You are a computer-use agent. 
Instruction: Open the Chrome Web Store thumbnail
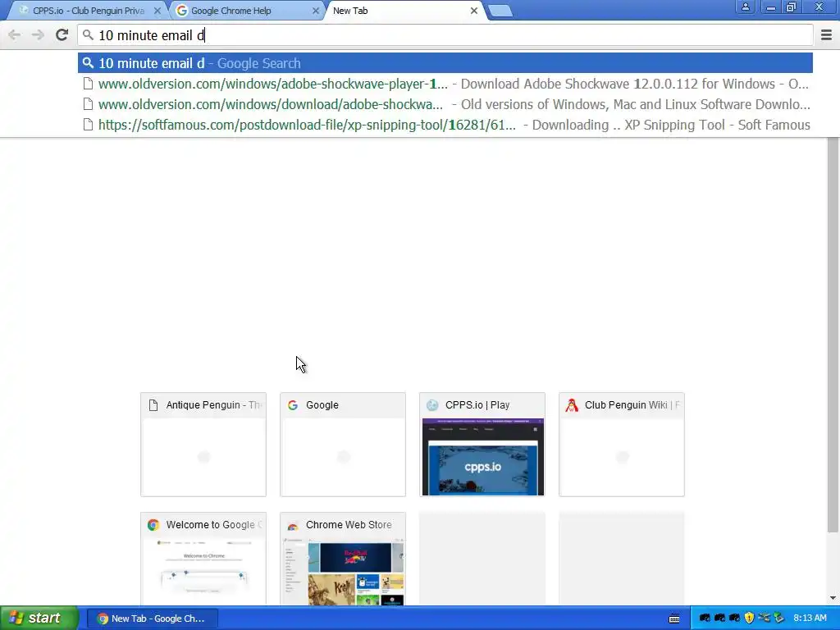click(x=343, y=559)
